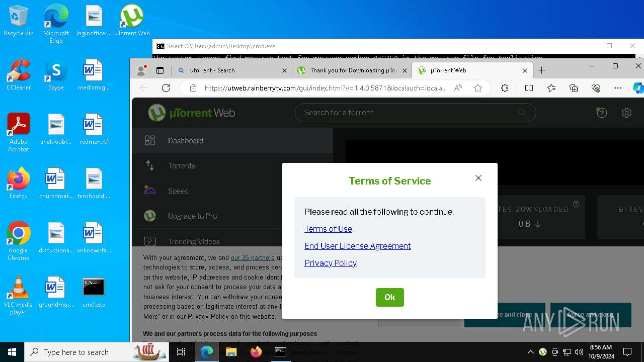Open Task View on the taskbar

(181, 352)
